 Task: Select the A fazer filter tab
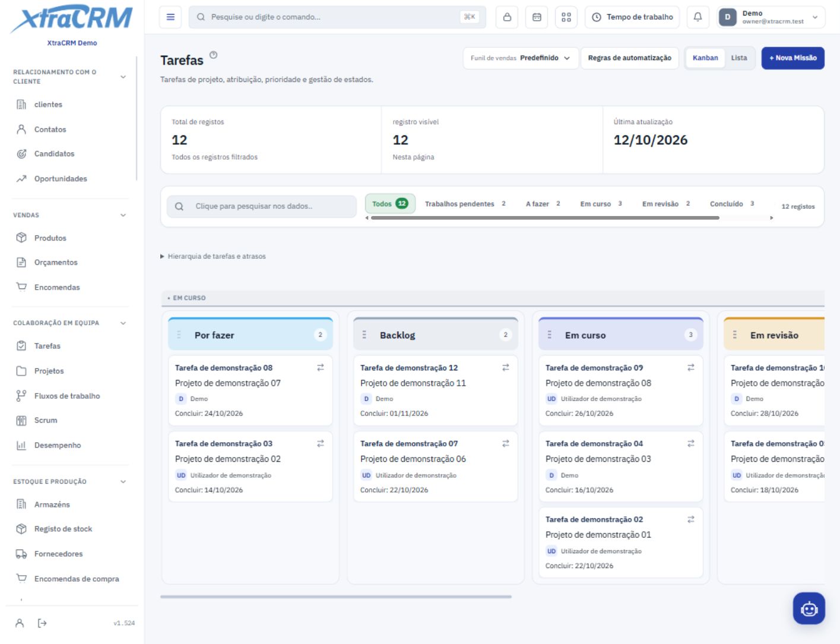click(x=543, y=204)
